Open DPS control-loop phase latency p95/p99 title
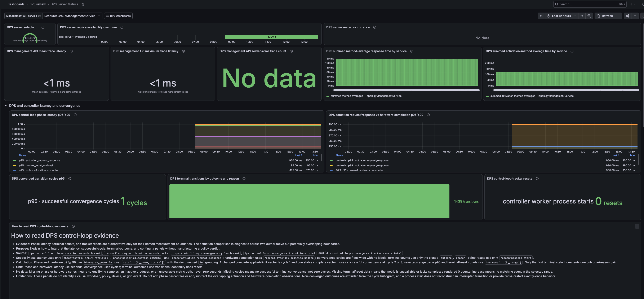 click(x=41, y=115)
